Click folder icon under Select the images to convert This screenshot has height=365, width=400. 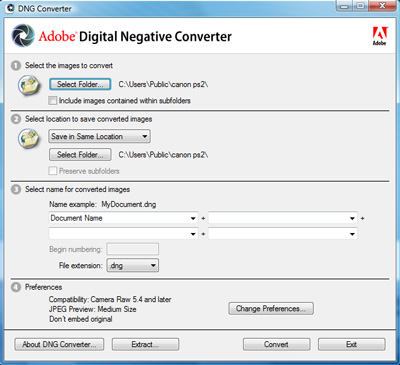29,85
